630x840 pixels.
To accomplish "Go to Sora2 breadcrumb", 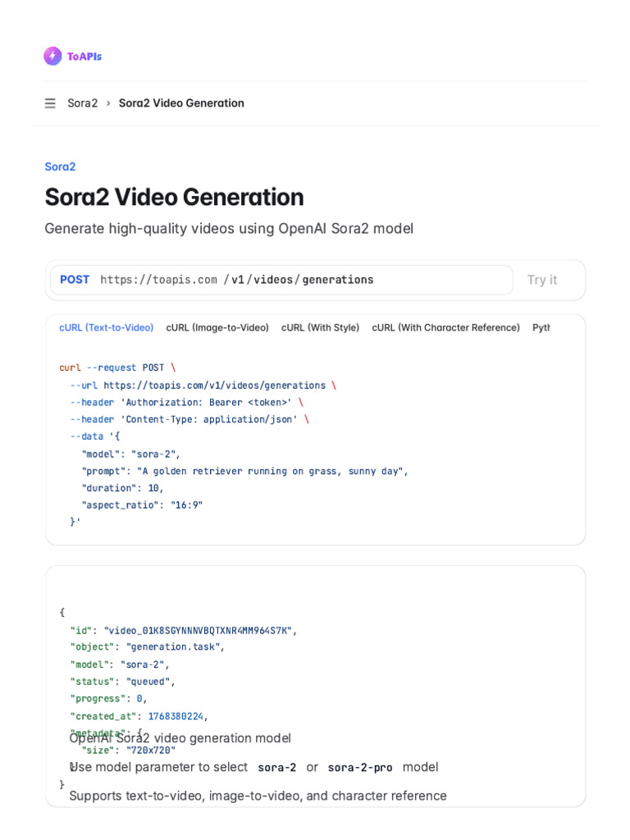I will (x=83, y=103).
